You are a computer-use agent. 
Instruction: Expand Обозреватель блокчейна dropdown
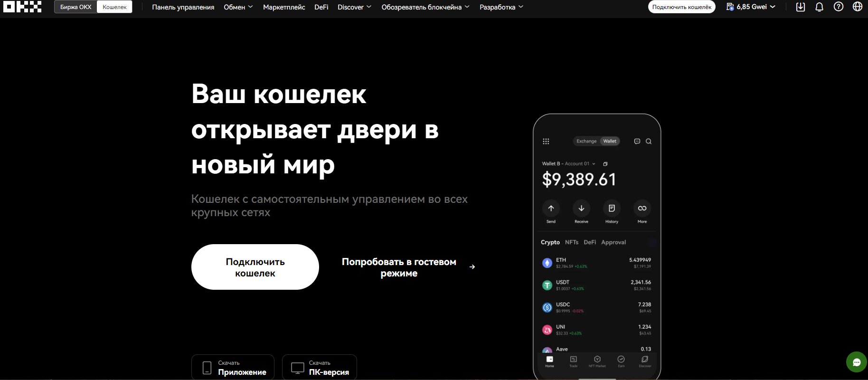pos(425,7)
